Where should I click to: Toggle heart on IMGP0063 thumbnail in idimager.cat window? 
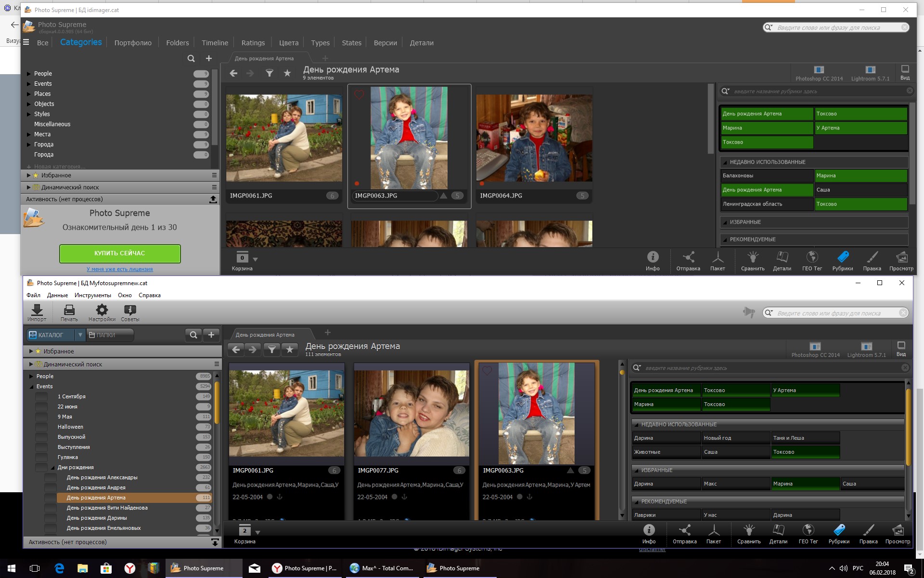(x=359, y=95)
